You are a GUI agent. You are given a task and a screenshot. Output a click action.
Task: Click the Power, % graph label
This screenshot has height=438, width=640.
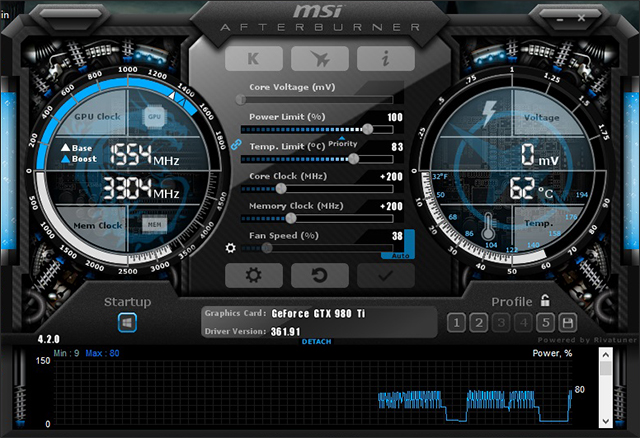pos(552,354)
